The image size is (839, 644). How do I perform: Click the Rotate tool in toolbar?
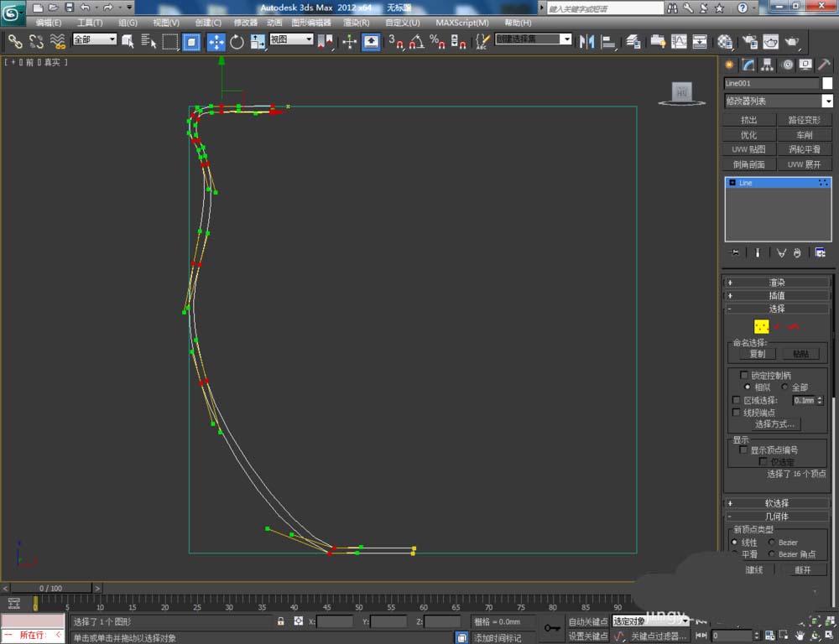click(x=237, y=41)
